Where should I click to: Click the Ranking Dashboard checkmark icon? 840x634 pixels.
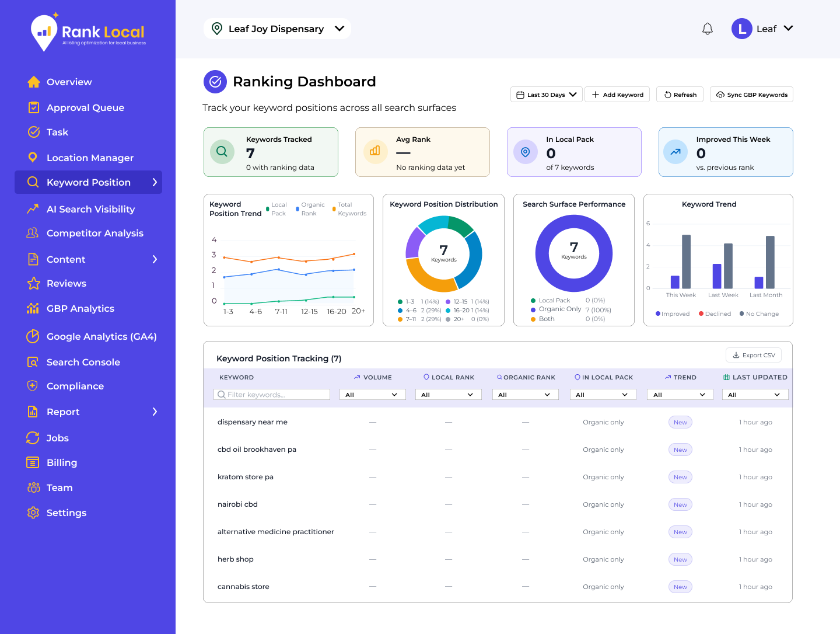tap(215, 82)
